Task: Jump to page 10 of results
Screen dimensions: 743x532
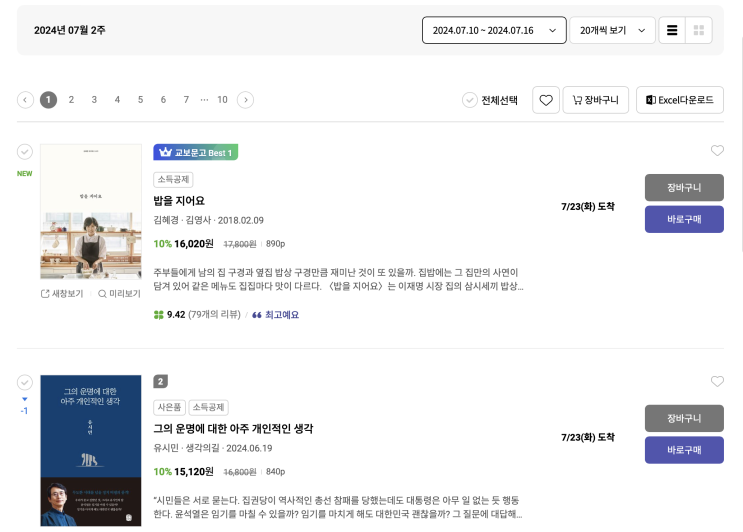Action: [x=222, y=100]
